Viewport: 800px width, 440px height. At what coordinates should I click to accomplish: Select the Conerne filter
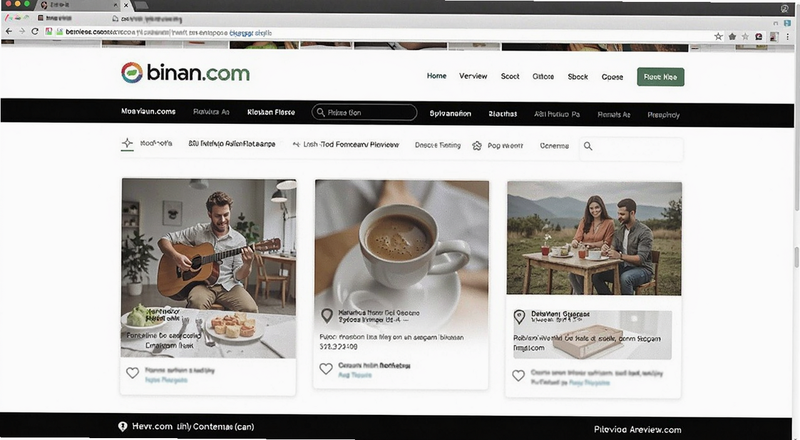coord(554,146)
